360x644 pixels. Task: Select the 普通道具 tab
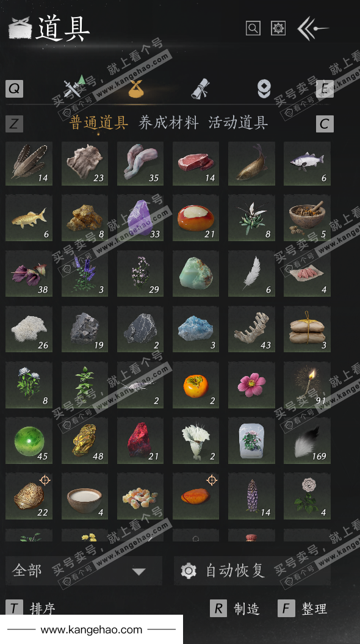coord(98,123)
